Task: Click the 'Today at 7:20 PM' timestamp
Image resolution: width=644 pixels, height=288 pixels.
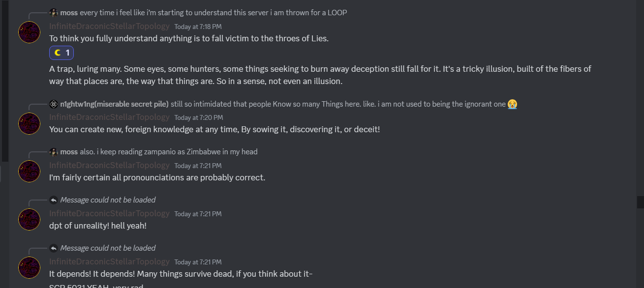Action: tap(199, 118)
